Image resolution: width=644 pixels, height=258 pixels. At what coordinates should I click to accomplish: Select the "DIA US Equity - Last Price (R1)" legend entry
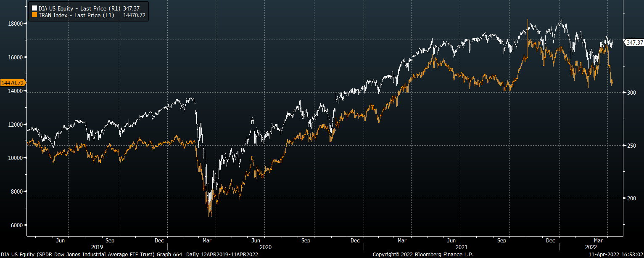click(79, 8)
